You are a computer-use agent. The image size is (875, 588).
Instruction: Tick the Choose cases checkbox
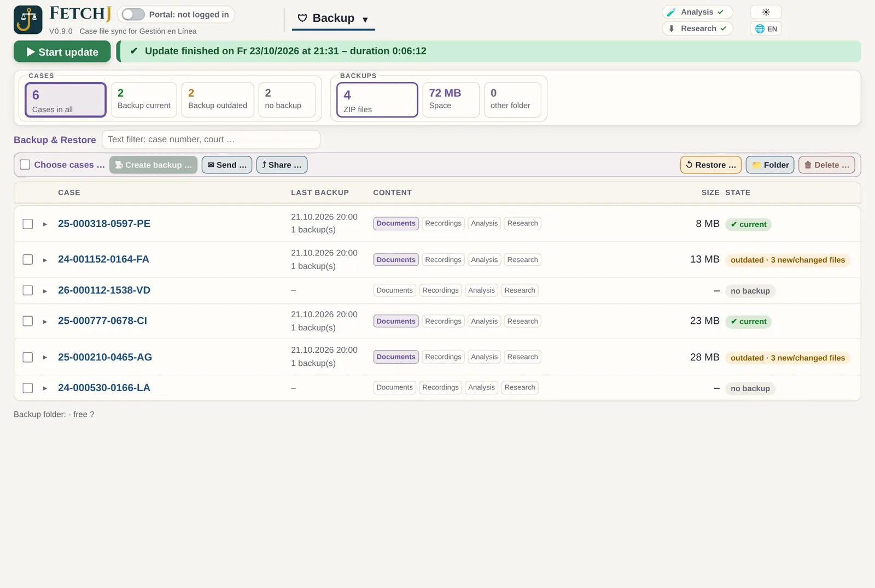click(25, 165)
